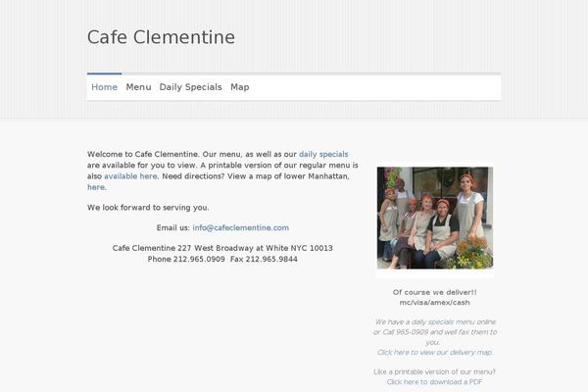The image size is (588, 392).
Task: Open the Daily Specials tab
Action: 190,87
